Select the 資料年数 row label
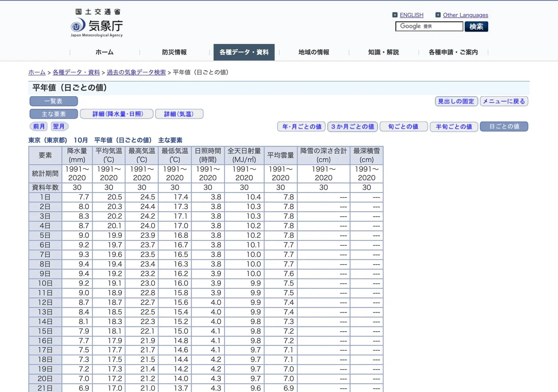This screenshot has width=558, height=392. [x=45, y=187]
